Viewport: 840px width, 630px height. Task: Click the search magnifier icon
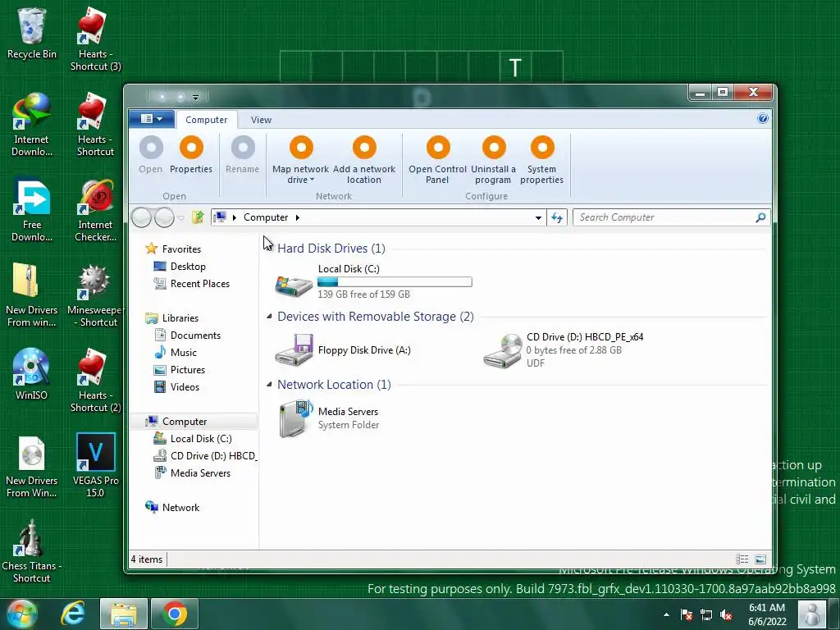[760, 217]
